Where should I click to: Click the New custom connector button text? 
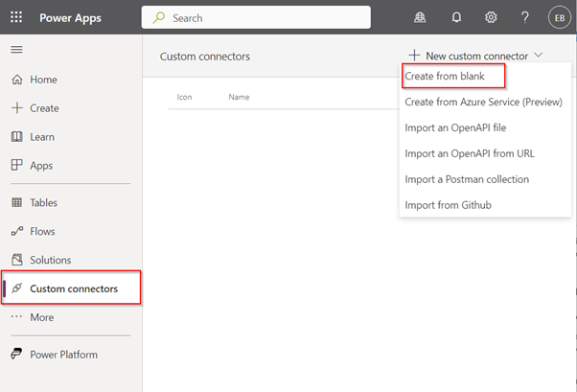[x=477, y=56]
